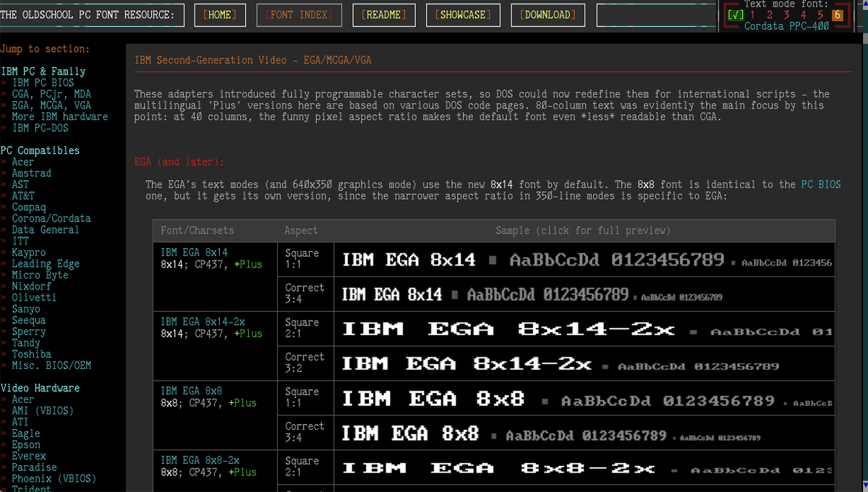This screenshot has height=492, width=868.
Task: Open the DOWNLOAD page
Action: click(x=548, y=14)
